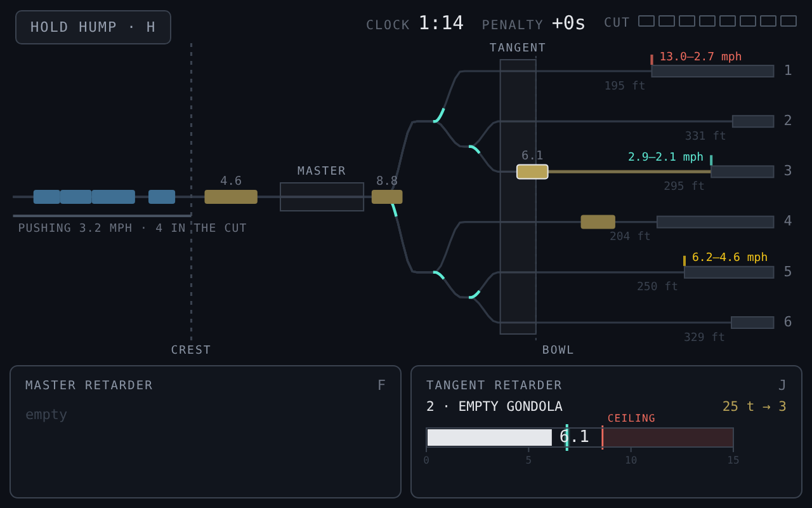The image size is (812, 508).
Task: Click the 'empty' text in the master retarder panel
Action: (46, 415)
